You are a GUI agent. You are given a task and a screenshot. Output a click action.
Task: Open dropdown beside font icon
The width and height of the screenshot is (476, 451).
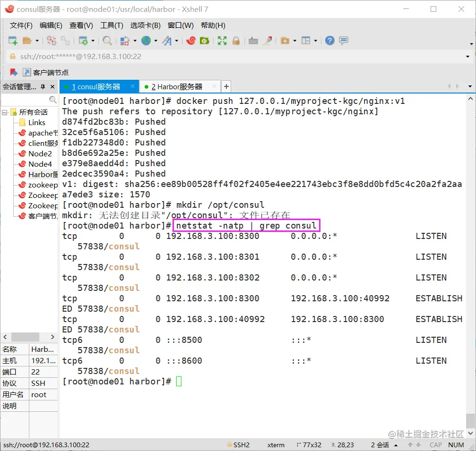[x=176, y=40]
